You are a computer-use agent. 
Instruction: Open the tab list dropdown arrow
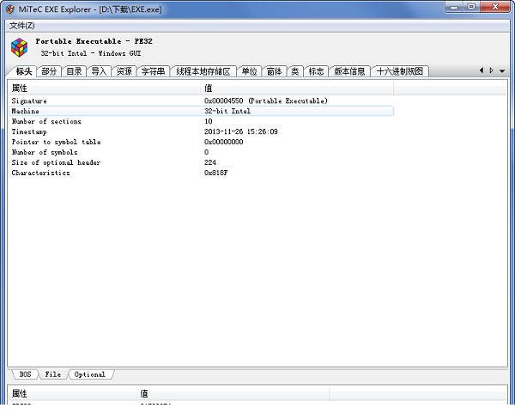pos(502,70)
